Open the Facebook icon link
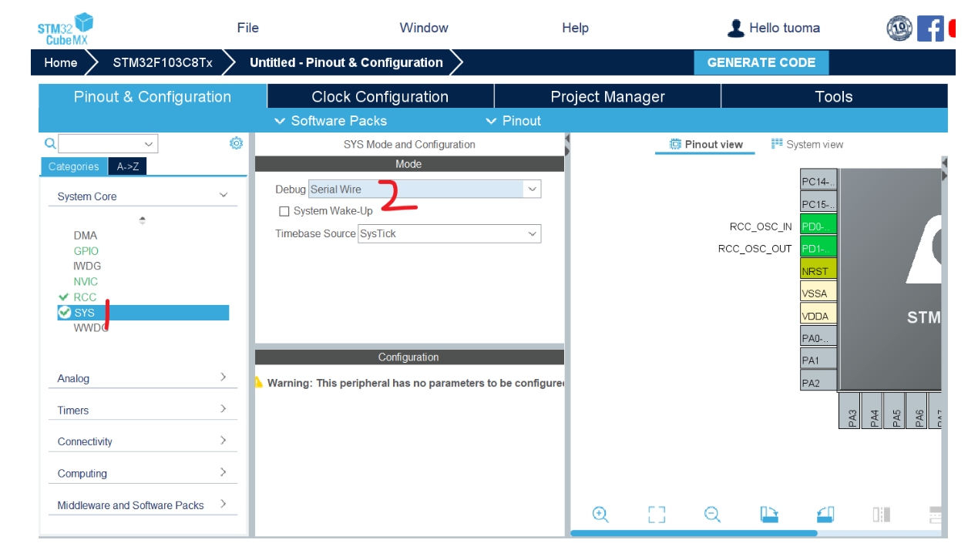 click(930, 29)
